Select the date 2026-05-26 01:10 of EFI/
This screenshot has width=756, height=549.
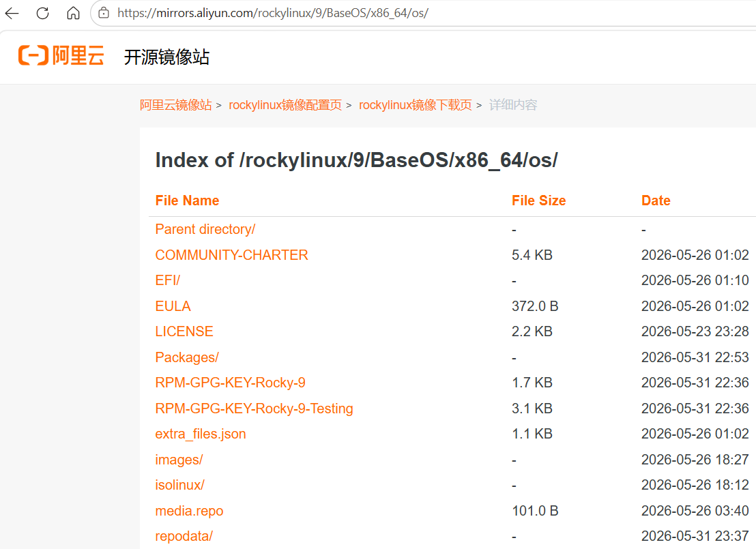pyautogui.click(x=695, y=280)
